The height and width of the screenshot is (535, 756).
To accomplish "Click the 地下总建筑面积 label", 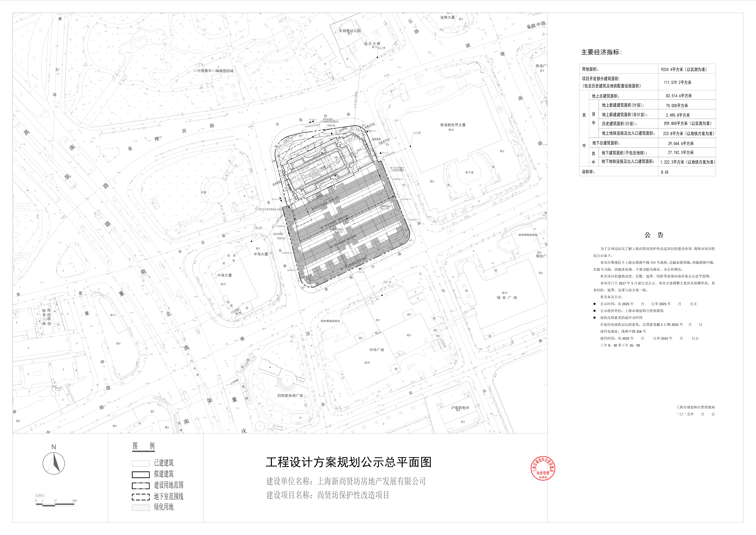I will click(x=606, y=143).
